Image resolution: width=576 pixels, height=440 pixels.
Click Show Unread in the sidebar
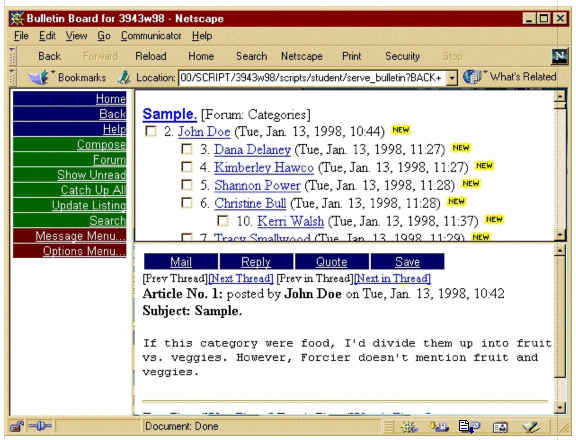(x=69, y=175)
